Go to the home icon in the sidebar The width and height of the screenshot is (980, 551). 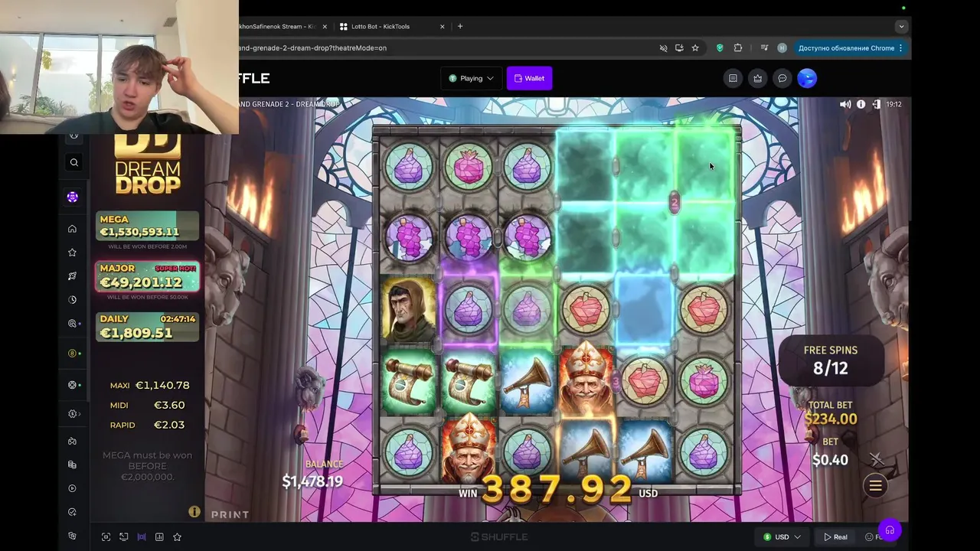pos(73,229)
